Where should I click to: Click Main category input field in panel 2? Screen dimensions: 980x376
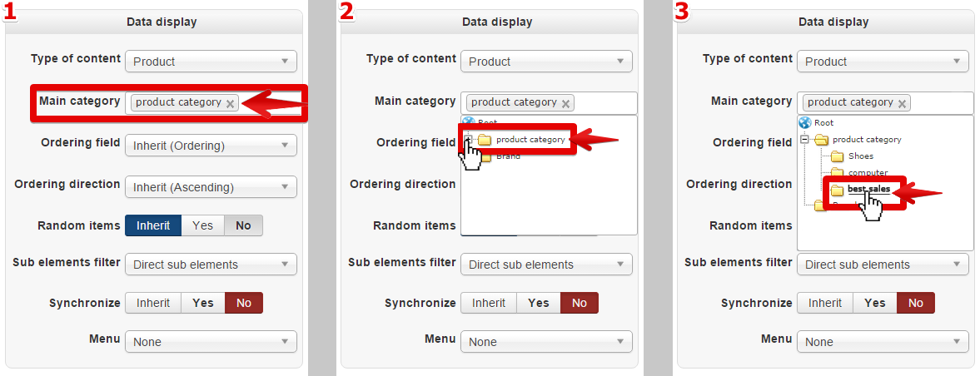point(549,103)
